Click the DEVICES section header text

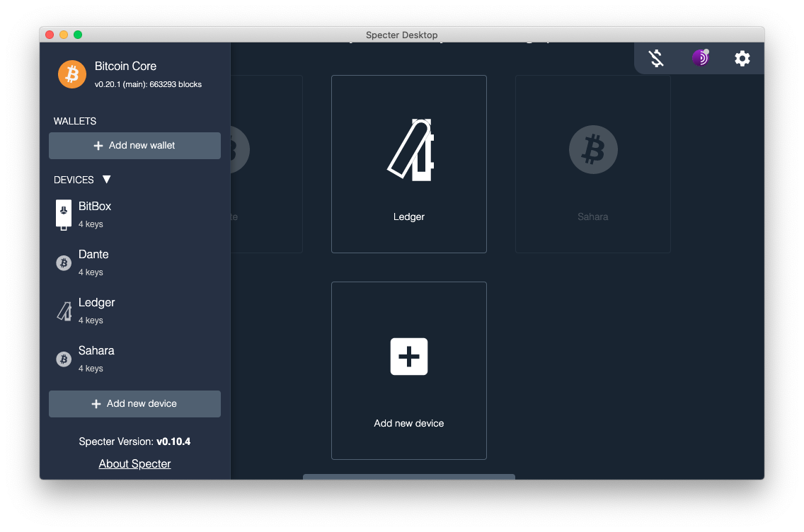74,180
